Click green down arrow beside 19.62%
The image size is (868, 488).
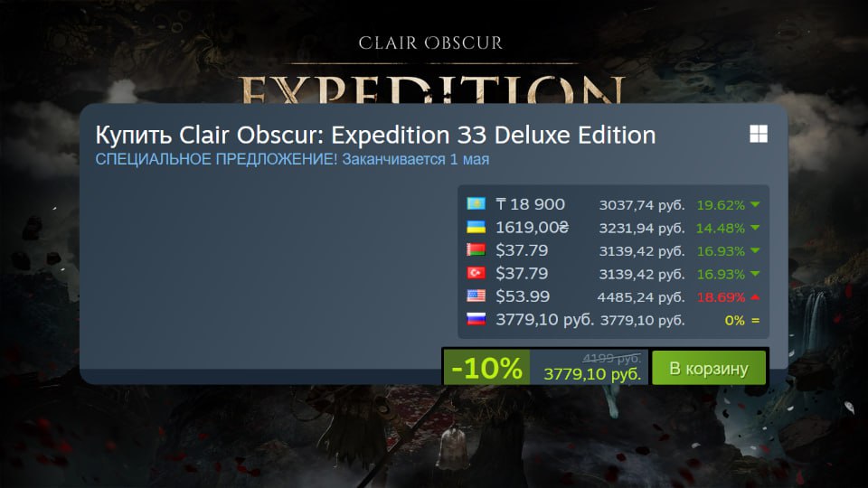point(755,205)
